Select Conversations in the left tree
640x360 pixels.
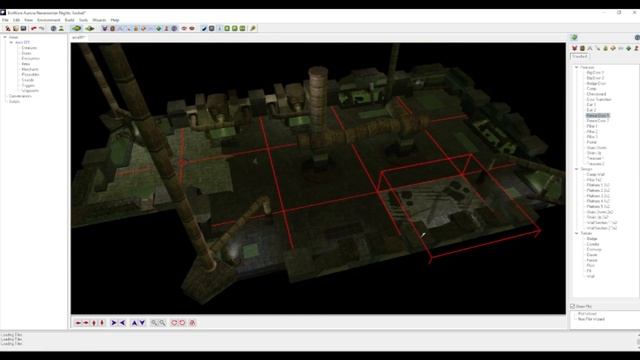[20, 96]
